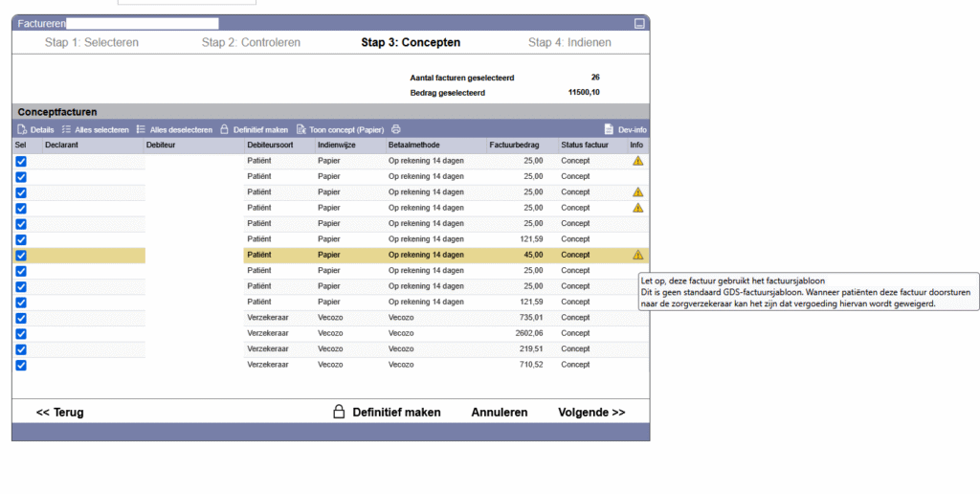Image resolution: width=980 pixels, height=494 pixels.
Task: Open Dev-info document icon
Action: point(609,129)
